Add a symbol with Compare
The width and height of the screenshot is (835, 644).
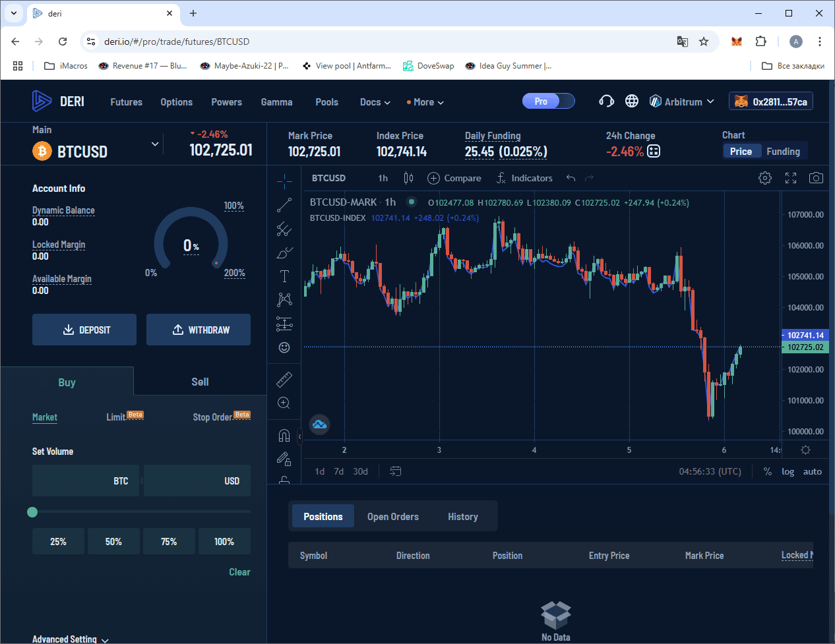tap(454, 178)
